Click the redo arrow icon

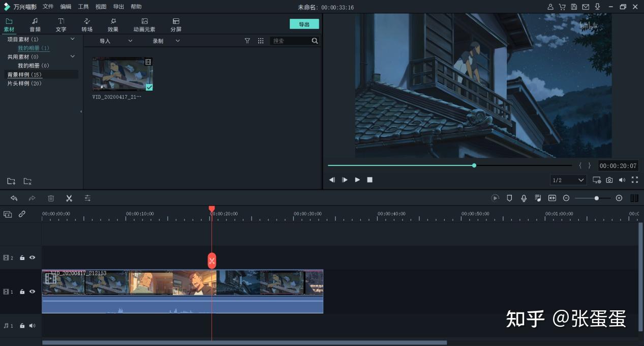pyautogui.click(x=32, y=198)
